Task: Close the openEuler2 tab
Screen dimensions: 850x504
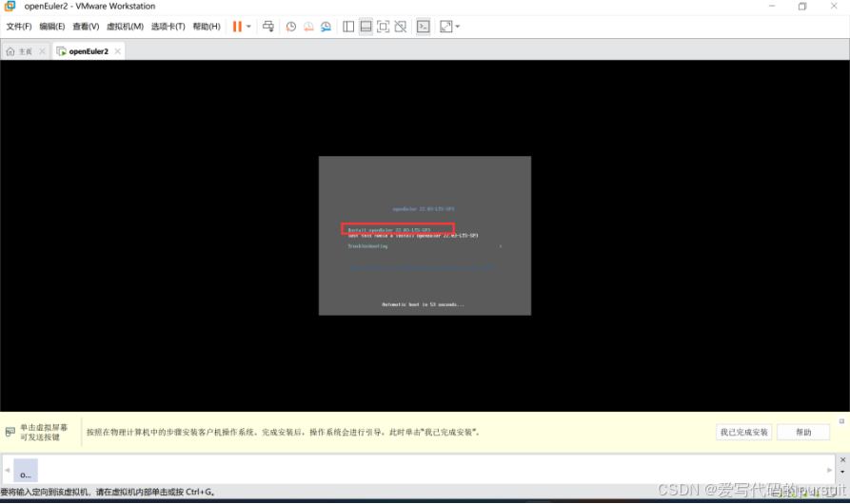Action: click(x=118, y=51)
